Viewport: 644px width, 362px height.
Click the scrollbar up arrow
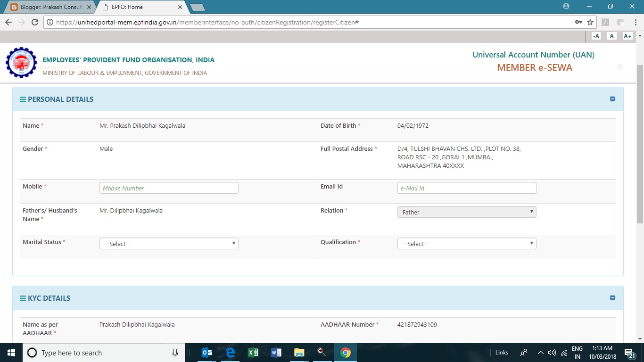[640, 35]
